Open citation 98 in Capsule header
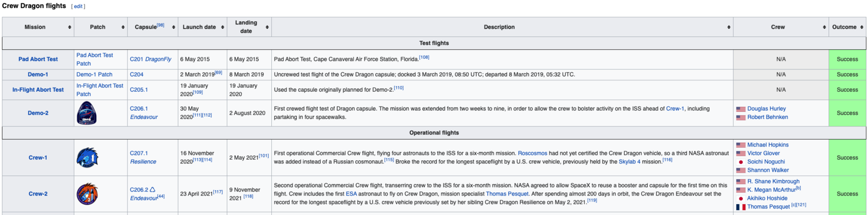The width and height of the screenshot is (868, 215). pyautogui.click(x=161, y=25)
